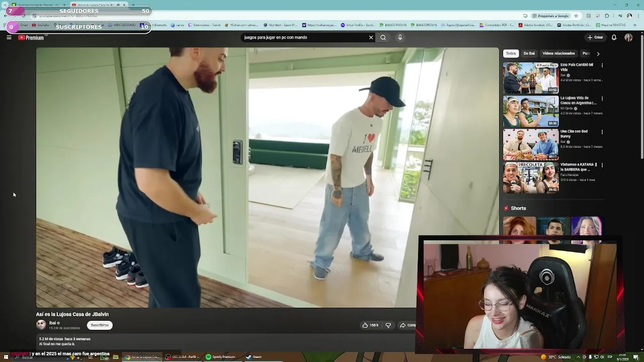This screenshot has height=362, width=644.
Task: Switch to the Chrome taskbar window
Action: [142, 357]
